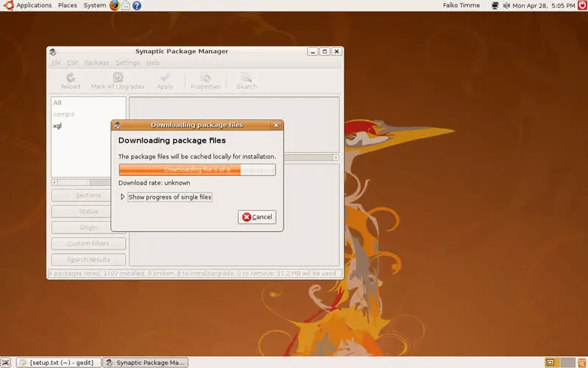Image resolution: width=588 pixels, height=368 pixels.
Task: Click the filter list scrollbar's left arrow
Action: 54,182
